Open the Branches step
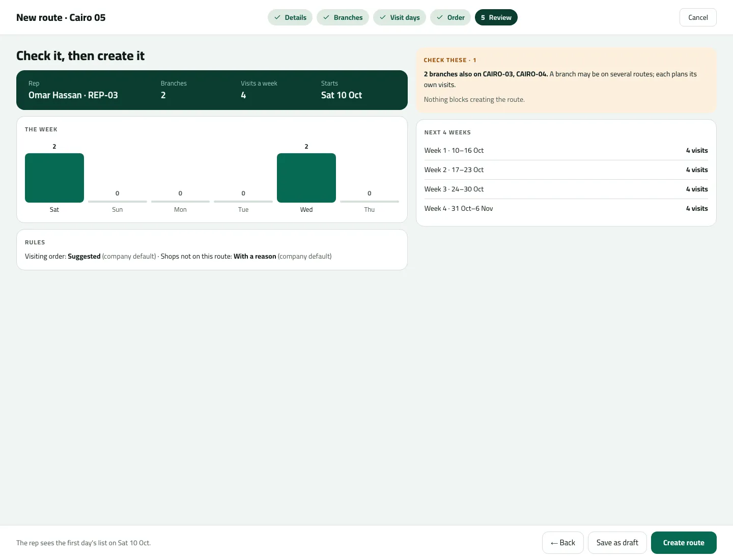The height and width of the screenshot is (560, 733). [x=343, y=17]
